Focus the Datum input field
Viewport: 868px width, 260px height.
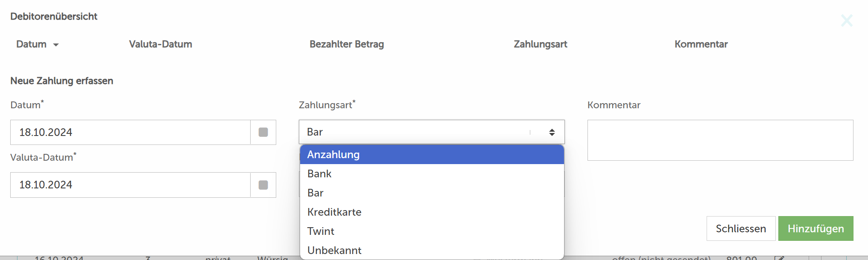pyautogui.click(x=130, y=132)
